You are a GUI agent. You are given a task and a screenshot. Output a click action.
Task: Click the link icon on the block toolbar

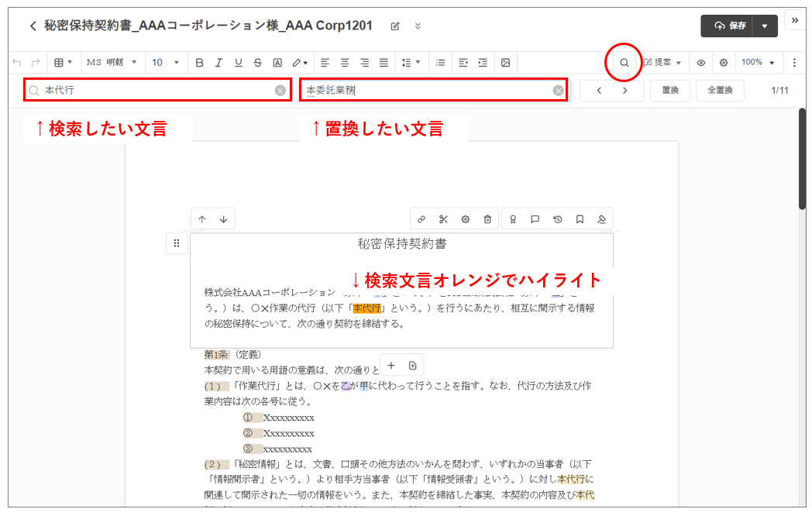coord(421,219)
